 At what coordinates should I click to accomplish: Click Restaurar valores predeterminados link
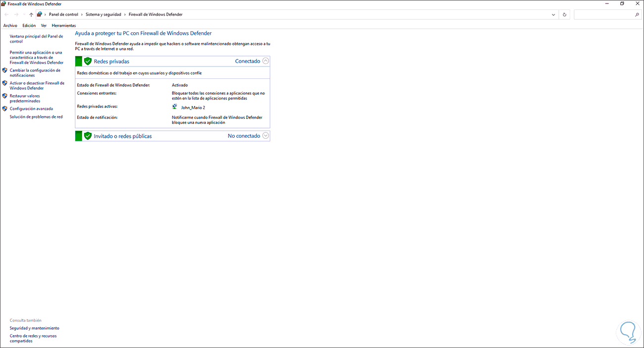[25, 98]
